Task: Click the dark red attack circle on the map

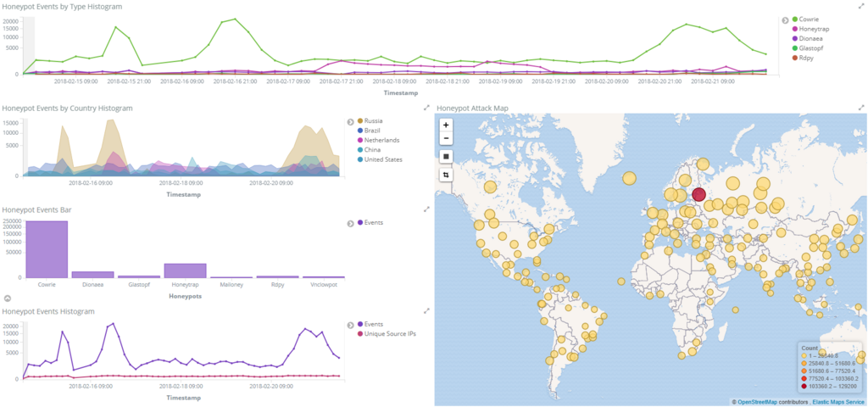Action: click(x=698, y=194)
